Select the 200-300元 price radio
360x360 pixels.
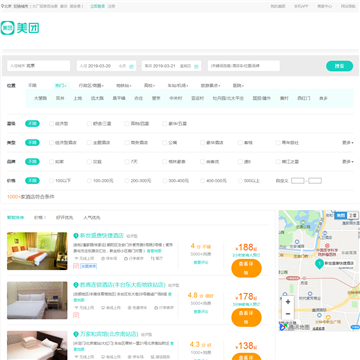(127, 181)
